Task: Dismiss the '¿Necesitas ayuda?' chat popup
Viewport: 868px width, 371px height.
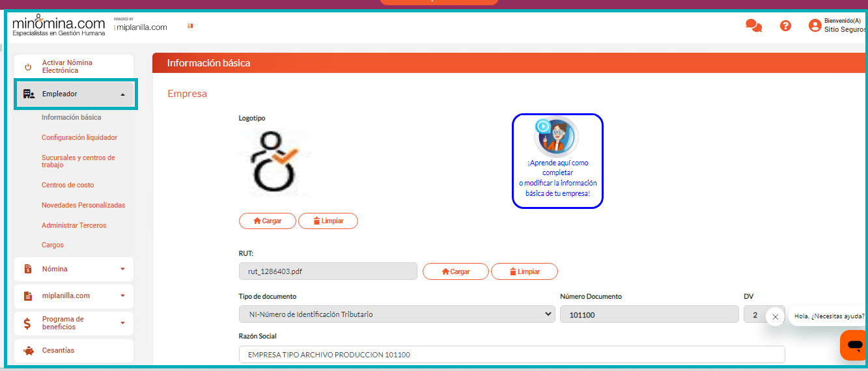Action: [x=775, y=317]
